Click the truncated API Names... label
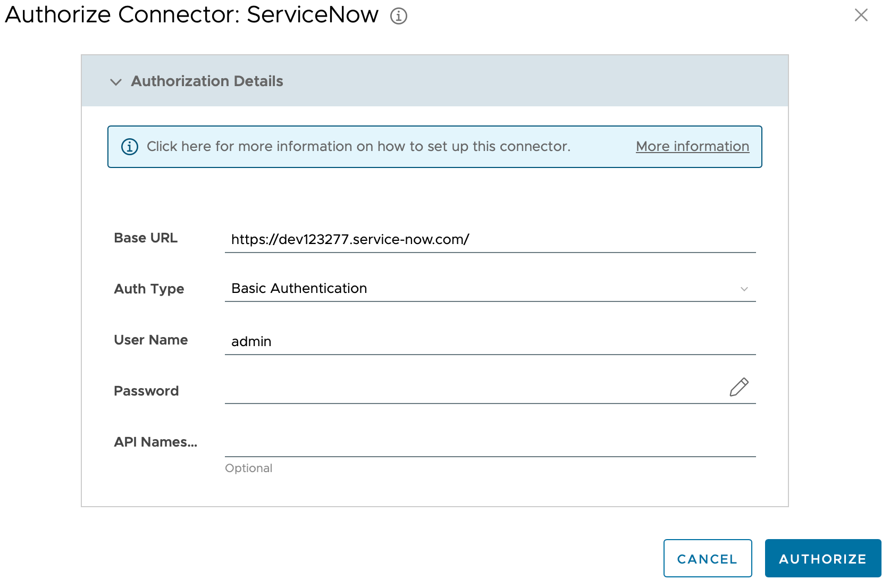 point(155,442)
